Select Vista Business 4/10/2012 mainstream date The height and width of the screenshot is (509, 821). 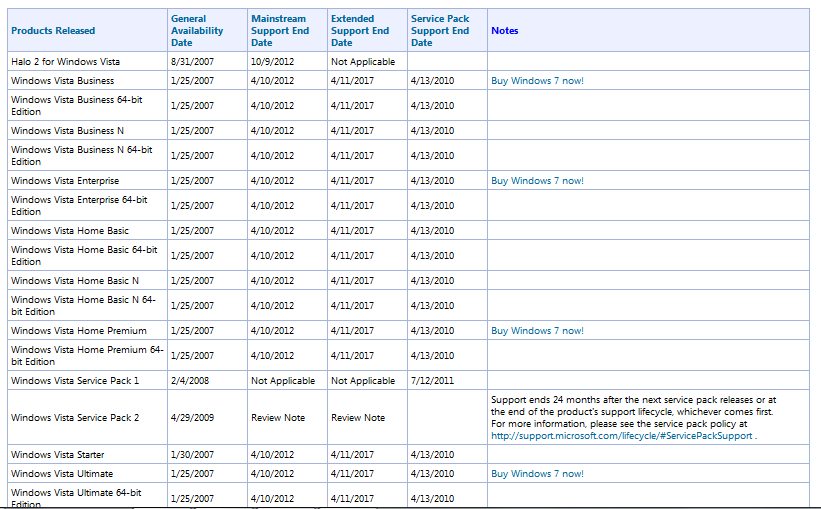tap(272, 81)
